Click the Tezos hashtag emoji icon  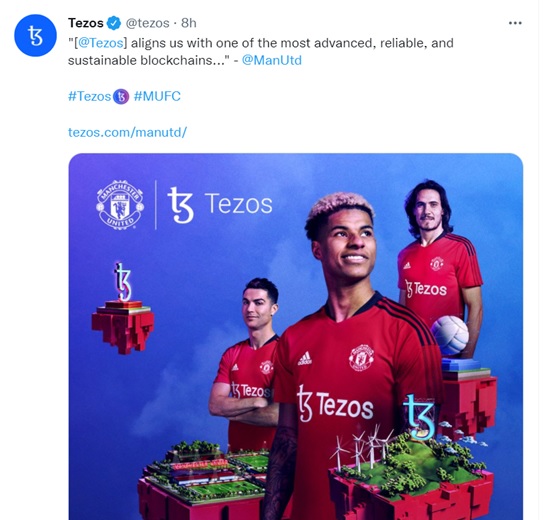121,97
